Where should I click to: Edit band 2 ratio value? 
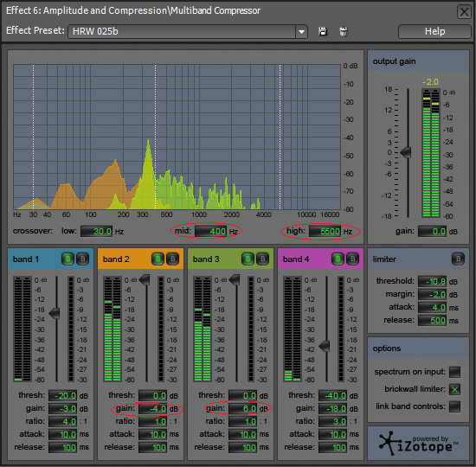pos(152,421)
